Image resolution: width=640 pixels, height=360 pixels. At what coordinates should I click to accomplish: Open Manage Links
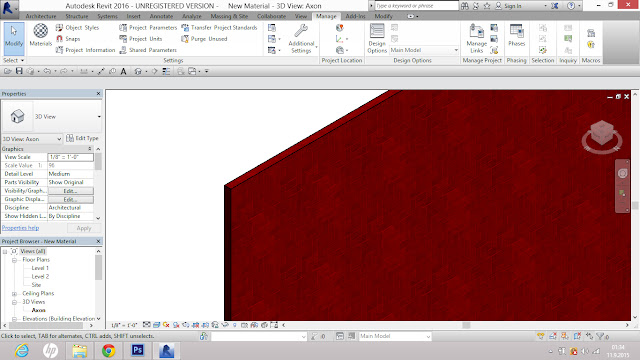pos(477,38)
